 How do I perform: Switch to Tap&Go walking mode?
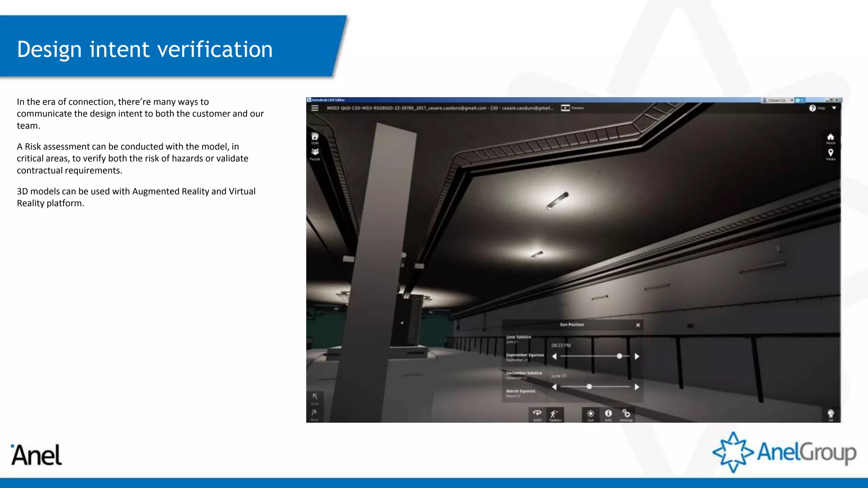tap(555, 415)
